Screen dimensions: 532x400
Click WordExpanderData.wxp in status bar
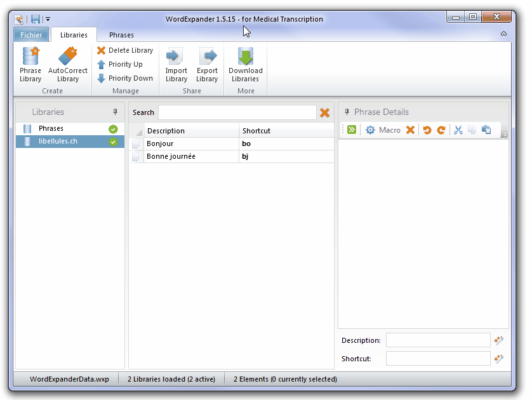pyautogui.click(x=69, y=379)
